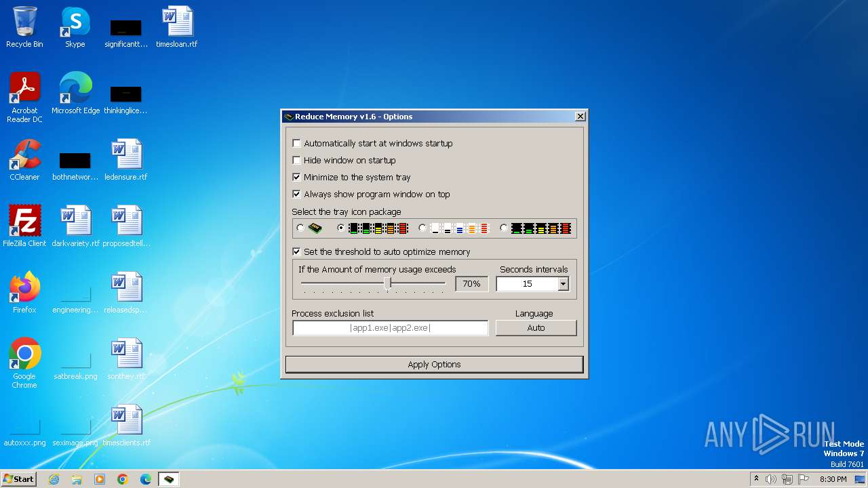Open FileZilla Client shortcut
This screenshot has height=488, width=868.
point(24,226)
